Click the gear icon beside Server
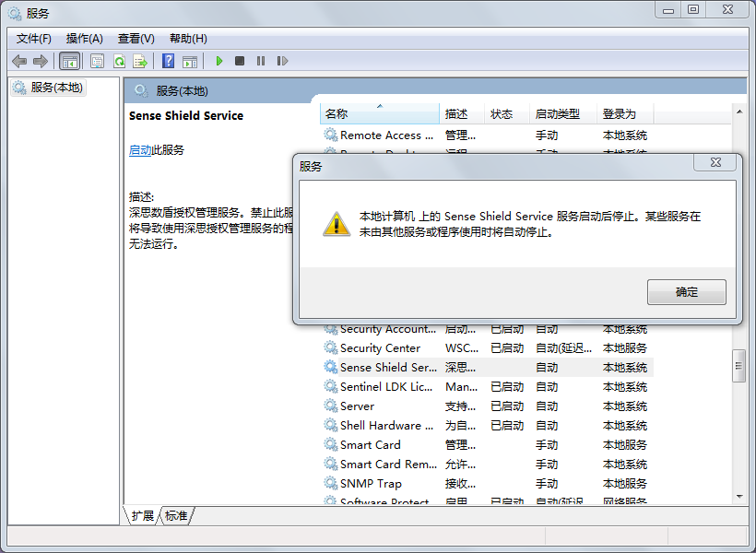The image size is (756, 553). point(330,406)
